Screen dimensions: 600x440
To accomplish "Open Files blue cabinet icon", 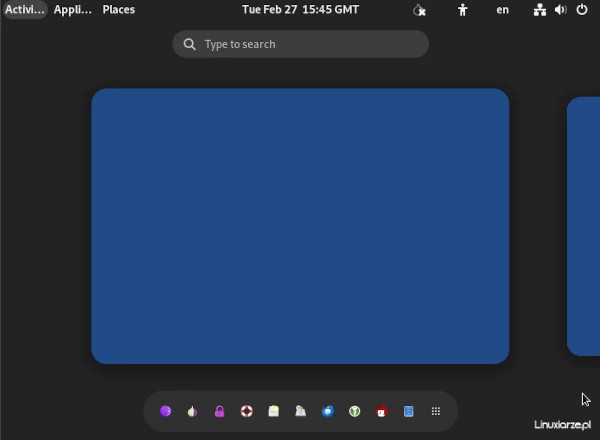I will 409,411.
